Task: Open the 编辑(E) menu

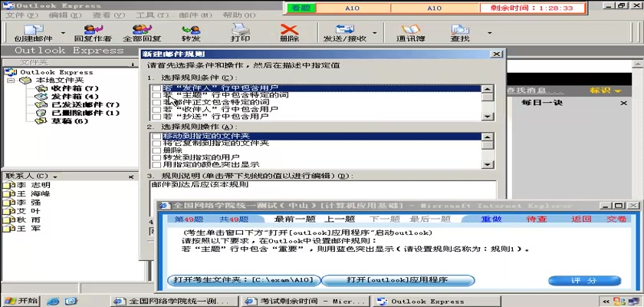Action: coord(65,15)
